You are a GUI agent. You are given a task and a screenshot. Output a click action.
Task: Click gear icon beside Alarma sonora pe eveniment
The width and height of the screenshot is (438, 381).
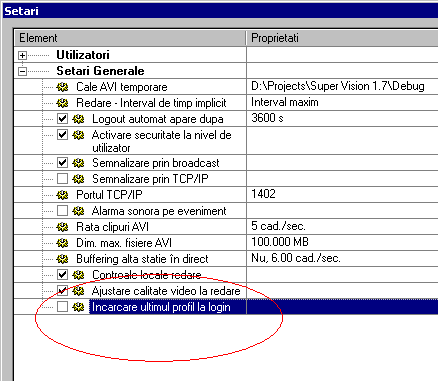point(78,211)
